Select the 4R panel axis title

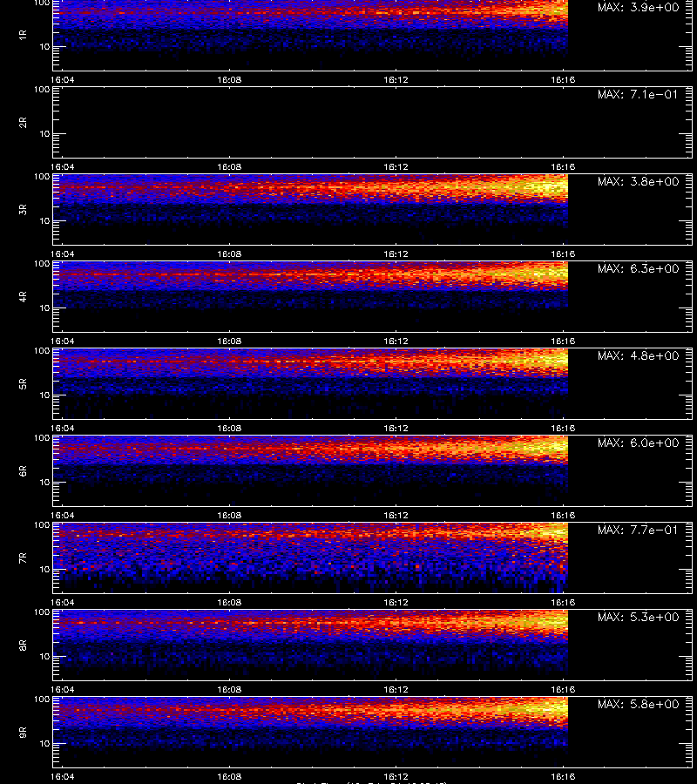pyautogui.click(x=23, y=296)
